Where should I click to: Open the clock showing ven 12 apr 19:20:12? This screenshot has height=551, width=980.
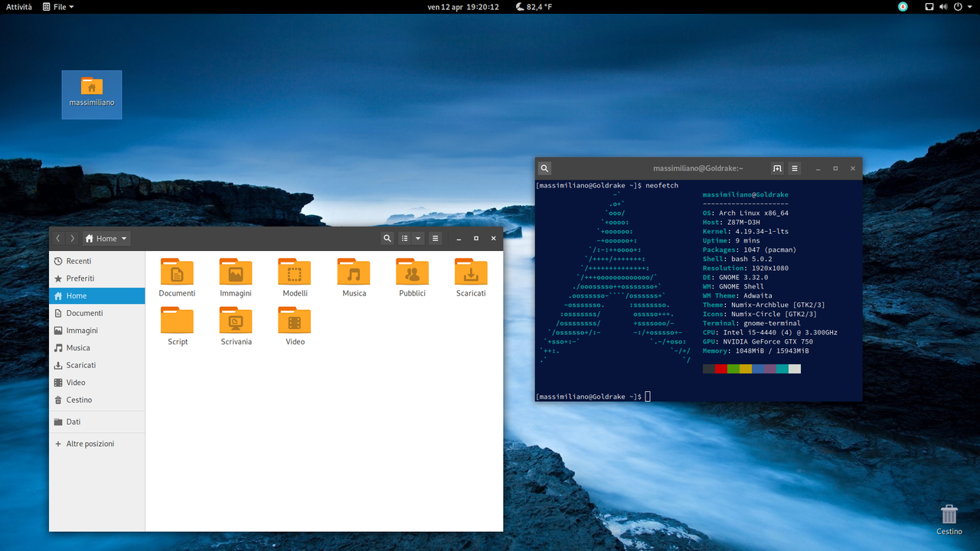coord(463,7)
